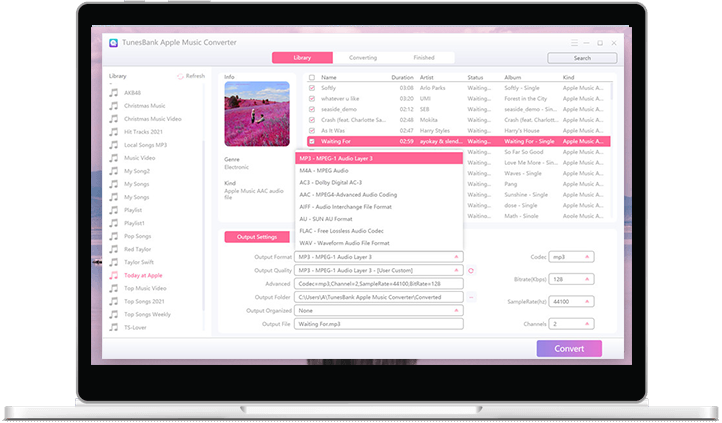Toggle Waiting For track checkbox
722x423 pixels.
click(312, 141)
